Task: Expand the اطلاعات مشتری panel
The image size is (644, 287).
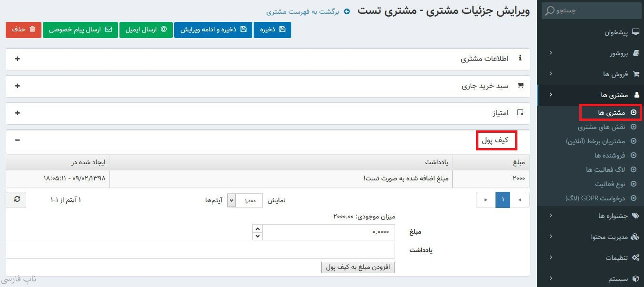Action: (x=18, y=59)
